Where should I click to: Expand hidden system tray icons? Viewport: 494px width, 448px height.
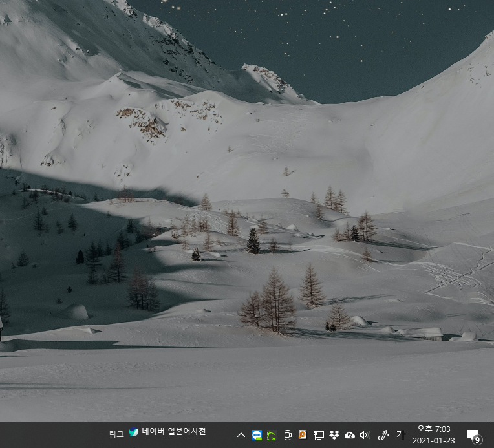pos(241,436)
